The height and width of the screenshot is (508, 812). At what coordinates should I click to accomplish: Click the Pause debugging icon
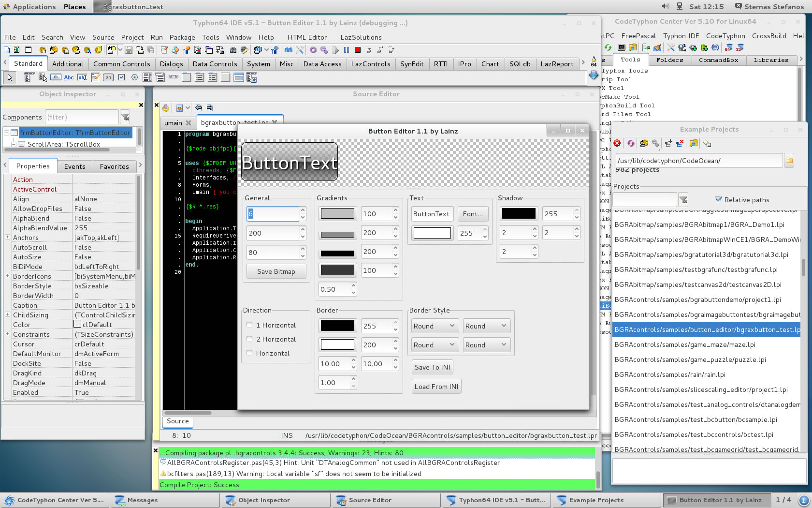347,50
